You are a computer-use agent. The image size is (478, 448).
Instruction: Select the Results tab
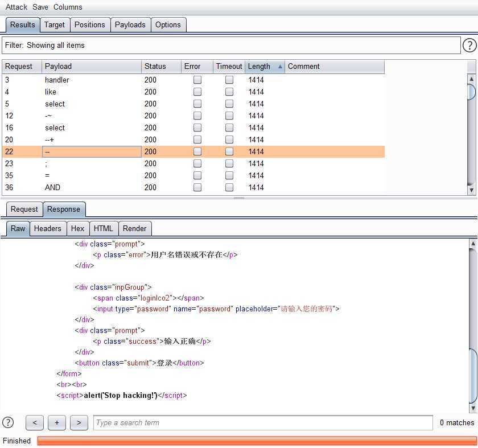tap(23, 24)
